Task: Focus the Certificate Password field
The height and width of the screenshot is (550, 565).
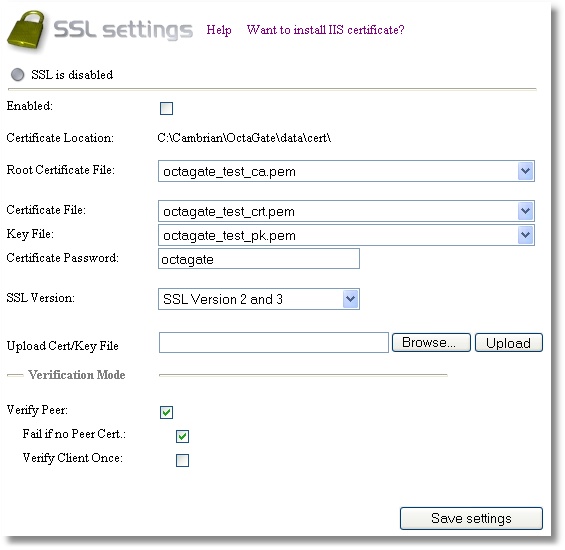Action: [x=259, y=259]
